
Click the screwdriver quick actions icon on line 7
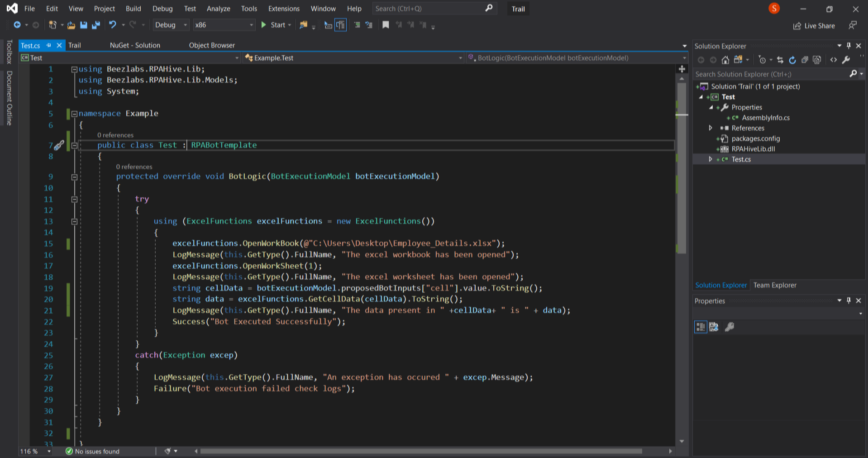pyautogui.click(x=59, y=145)
